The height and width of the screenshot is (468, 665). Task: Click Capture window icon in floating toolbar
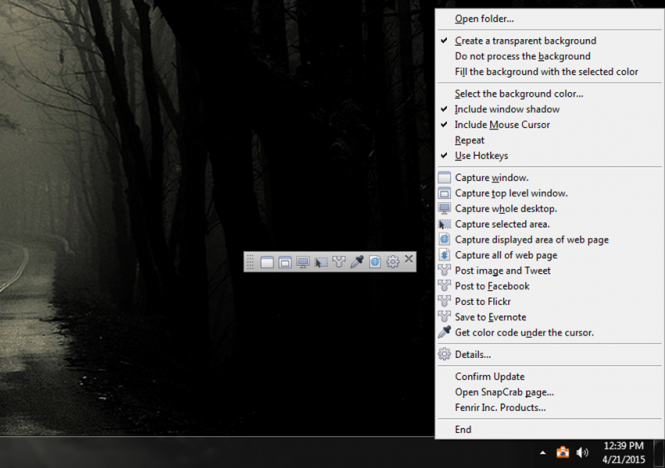tap(267, 262)
